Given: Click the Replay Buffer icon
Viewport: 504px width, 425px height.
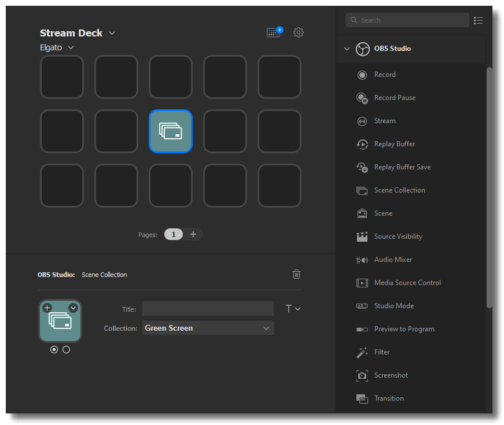Looking at the screenshot, I should tap(362, 144).
